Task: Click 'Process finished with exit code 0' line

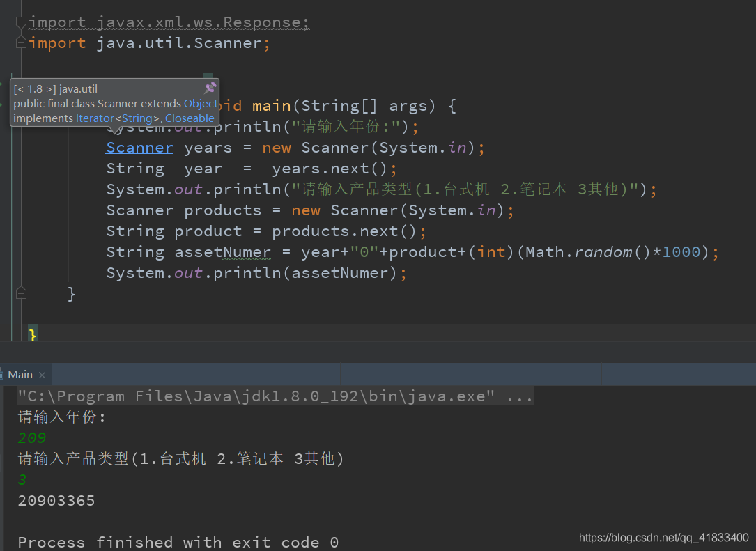Action: coord(178,543)
